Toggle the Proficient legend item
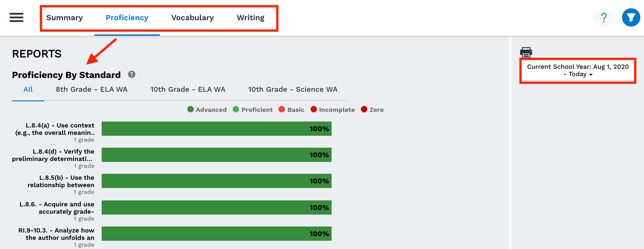Viewport: 644px width, 249px height. coord(253,110)
